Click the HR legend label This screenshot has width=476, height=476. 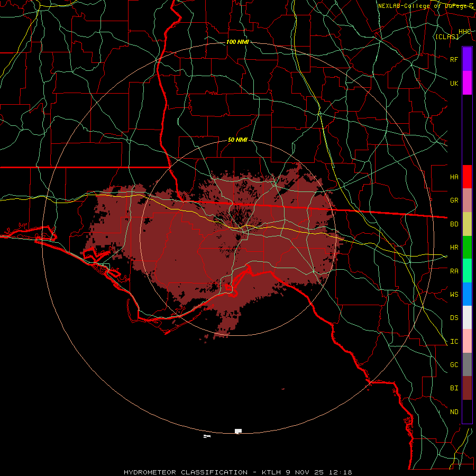454,248
